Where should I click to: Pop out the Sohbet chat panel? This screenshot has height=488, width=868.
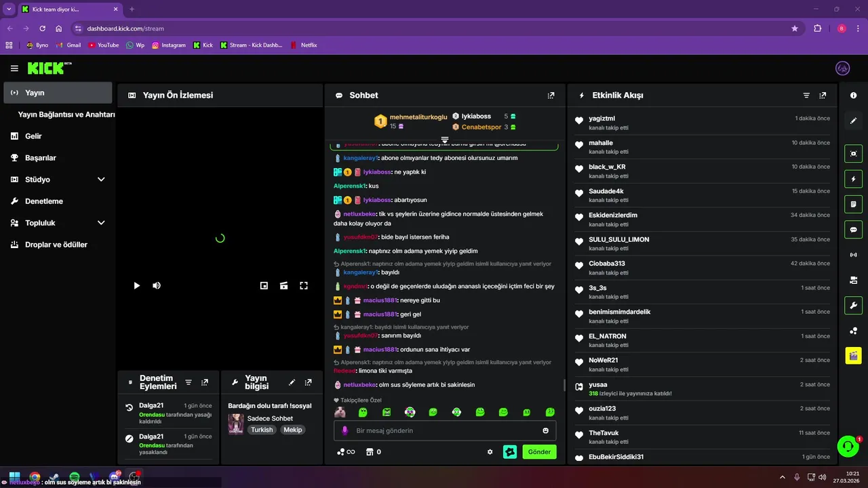[x=551, y=96]
